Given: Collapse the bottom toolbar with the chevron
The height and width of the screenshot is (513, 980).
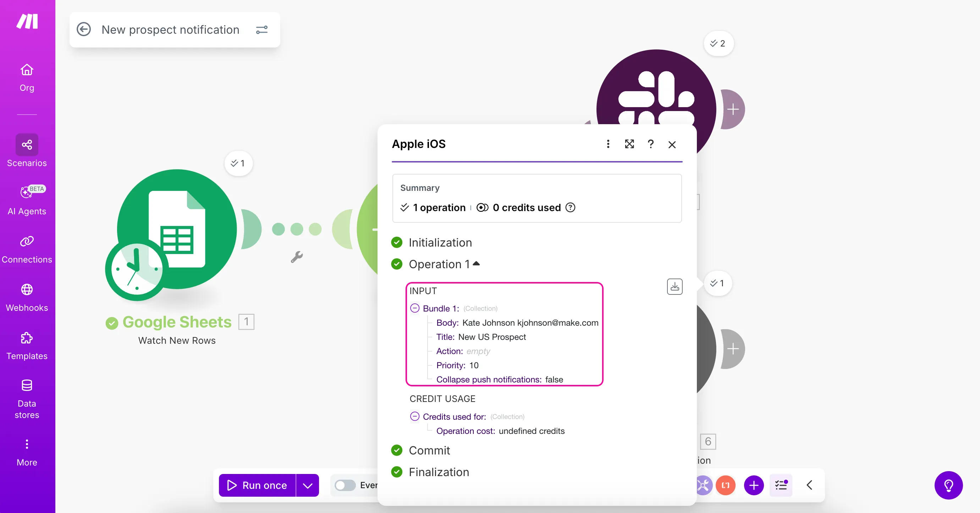Looking at the screenshot, I should 810,485.
